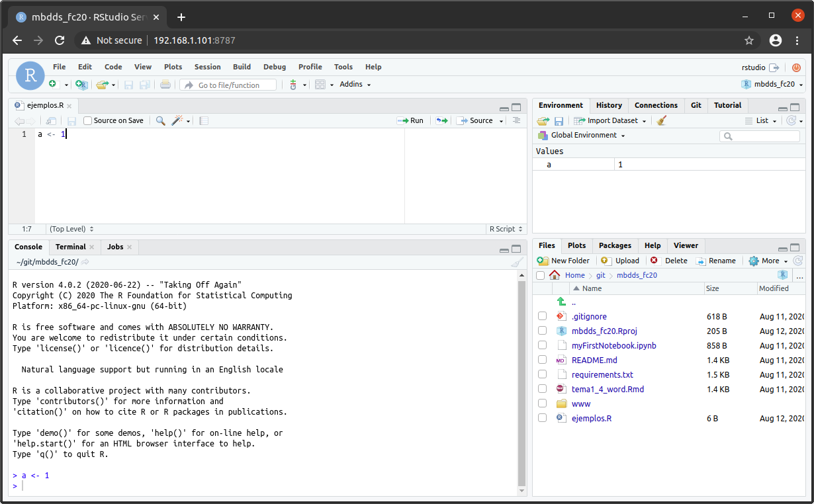814x504 pixels.
Task: Check the box next to requirements.txt
Action: pyautogui.click(x=543, y=374)
